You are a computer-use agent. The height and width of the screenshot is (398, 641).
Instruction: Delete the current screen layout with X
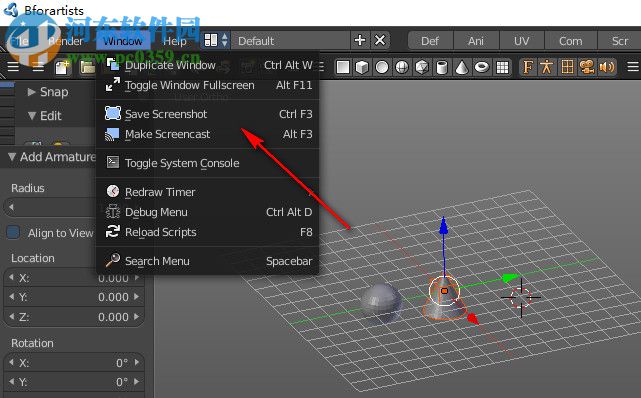point(380,40)
